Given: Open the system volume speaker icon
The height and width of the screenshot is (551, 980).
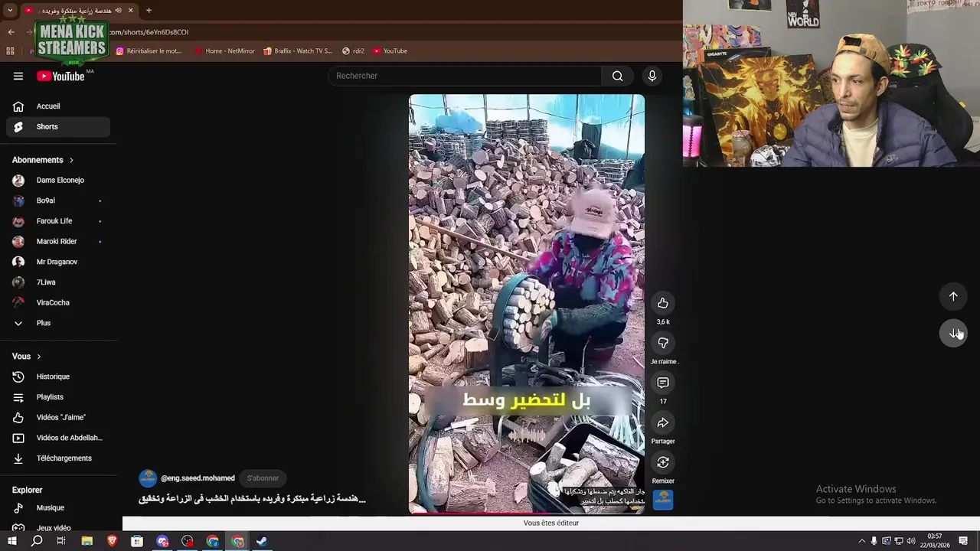Looking at the screenshot, I should tap(911, 541).
